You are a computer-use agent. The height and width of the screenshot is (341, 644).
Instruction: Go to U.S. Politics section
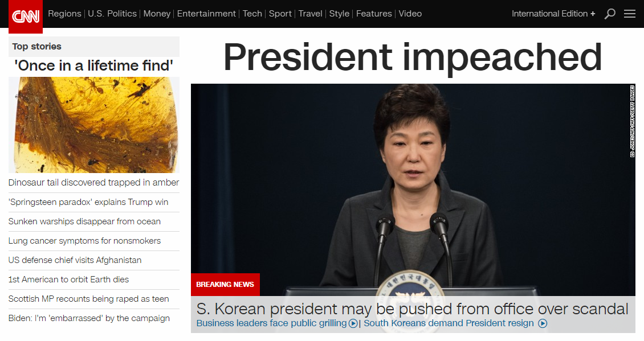pyautogui.click(x=112, y=14)
